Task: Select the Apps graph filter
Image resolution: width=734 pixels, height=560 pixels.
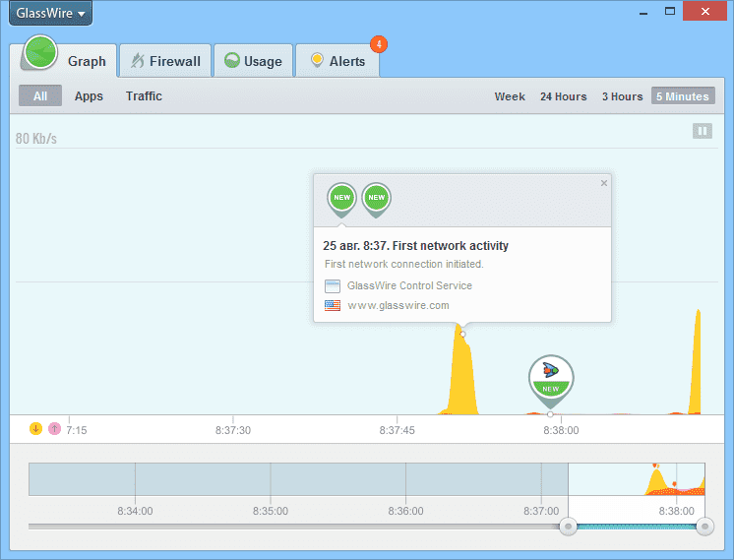Action: coord(89,96)
